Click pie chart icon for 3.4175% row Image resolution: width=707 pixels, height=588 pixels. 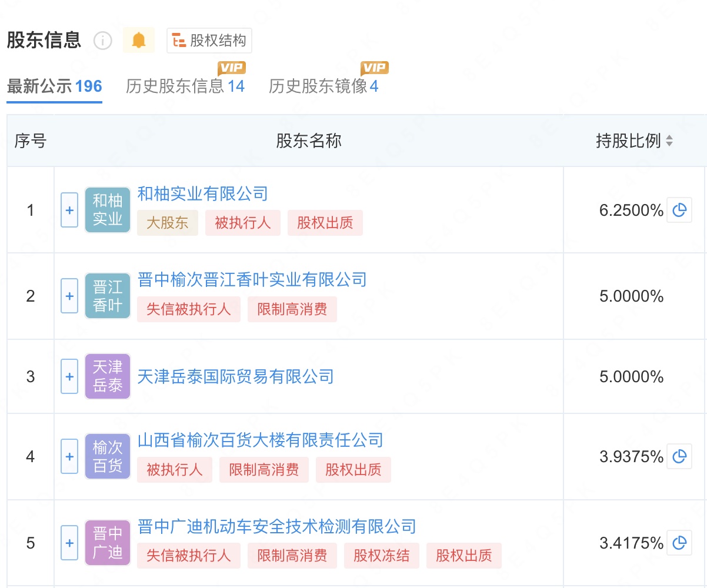point(679,542)
